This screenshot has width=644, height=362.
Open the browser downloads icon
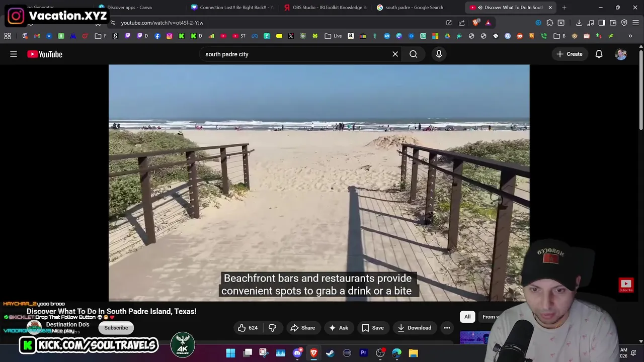579,23
